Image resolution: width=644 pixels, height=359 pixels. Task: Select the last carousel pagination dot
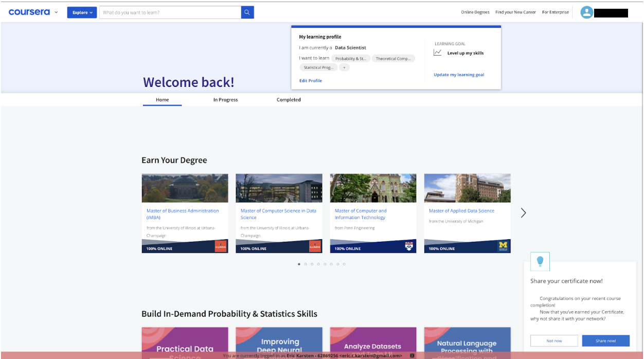[x=344, y=264]
